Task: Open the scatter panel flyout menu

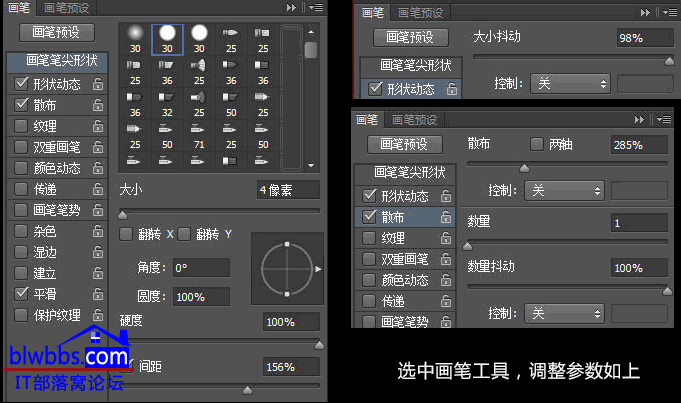Action: pos(664,119)
